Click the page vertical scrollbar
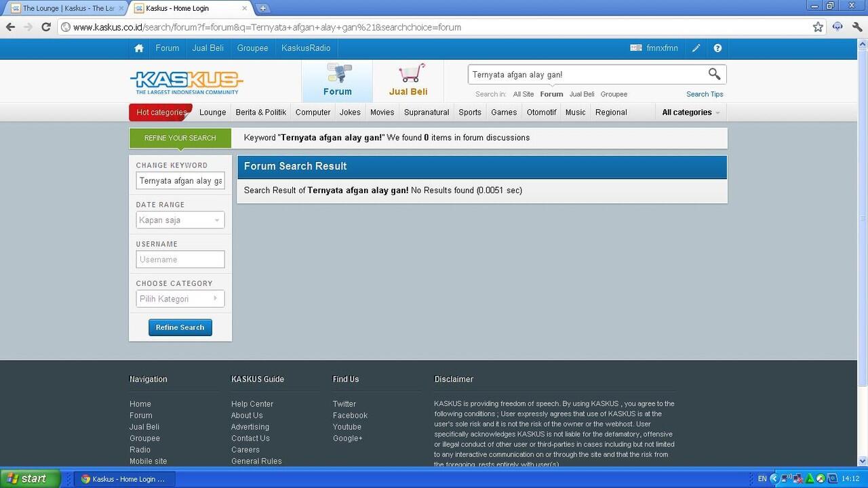The width and height of the screenshot is (868, 488). pyautogui.click(x=863, y=217)
